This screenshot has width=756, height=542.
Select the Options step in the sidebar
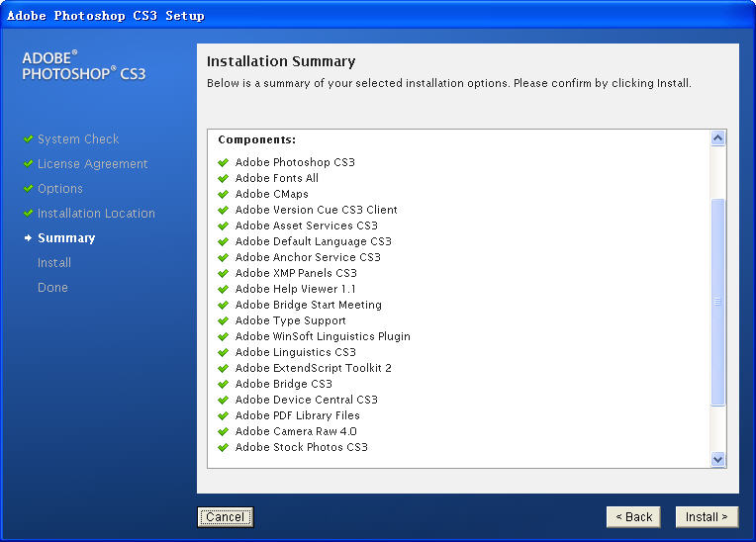60,188
